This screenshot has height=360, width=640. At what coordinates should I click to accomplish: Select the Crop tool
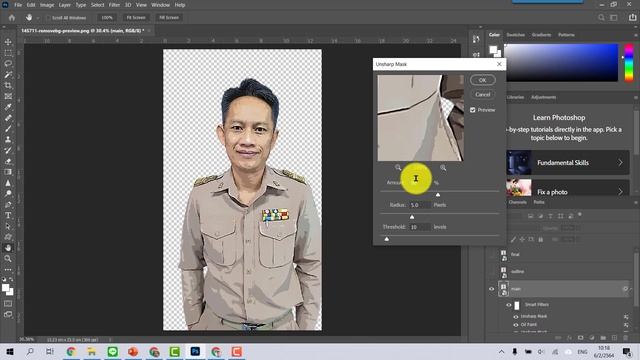pyautogui.click(x=8, y=85)
